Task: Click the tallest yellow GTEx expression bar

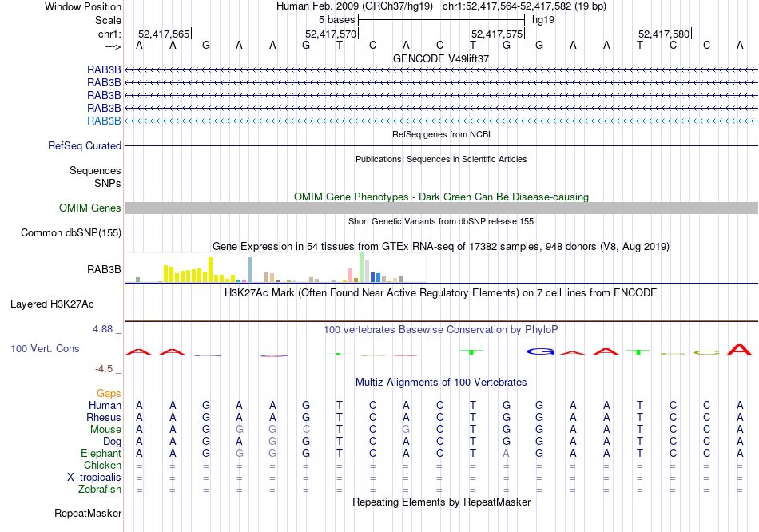Action: click(x=211, y=270)
